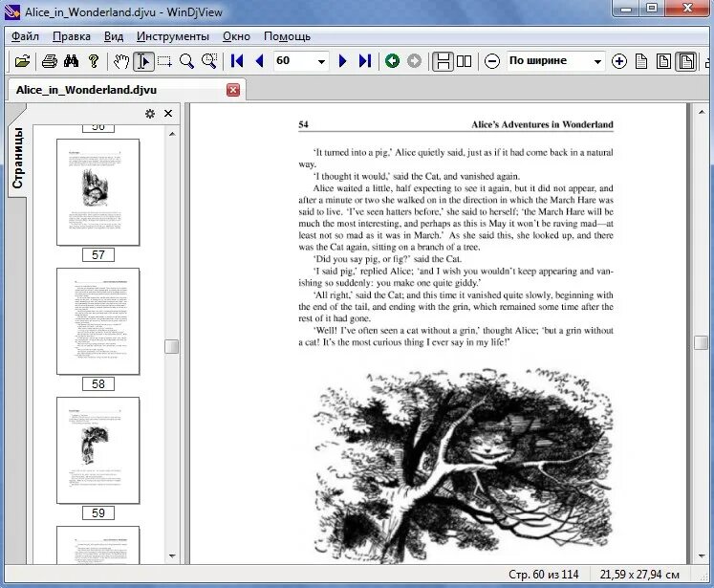The width and height of the screenshot is (714, 588).
Task: Click thumbnail scrollbar down arrow
Action: coord(172,555)
